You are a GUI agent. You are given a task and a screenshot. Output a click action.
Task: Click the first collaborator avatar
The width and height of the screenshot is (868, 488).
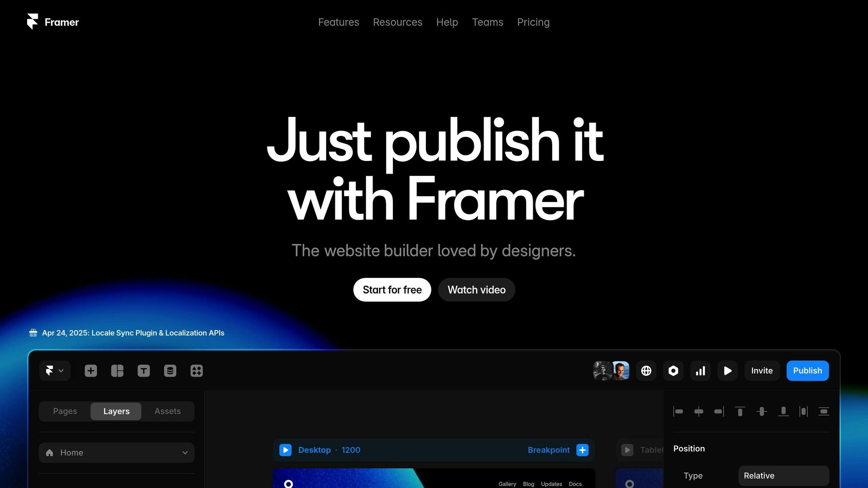coord(602,371)
